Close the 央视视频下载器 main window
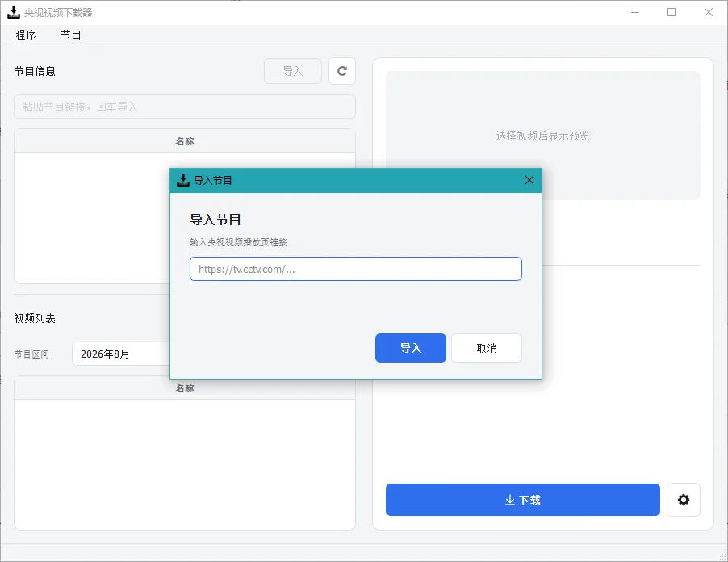728x562 pixels. 709,12
